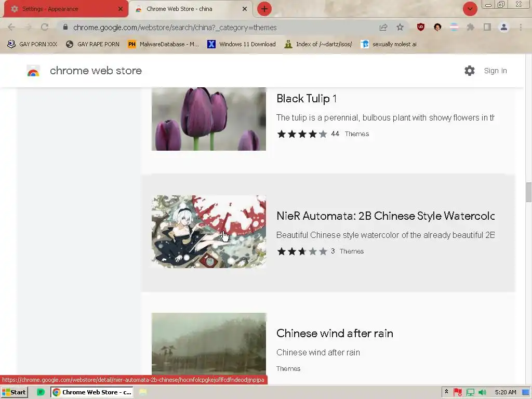Open the Windows 11 Download bookmark
Screen dimensions: 532x399
tap(241, 44)
